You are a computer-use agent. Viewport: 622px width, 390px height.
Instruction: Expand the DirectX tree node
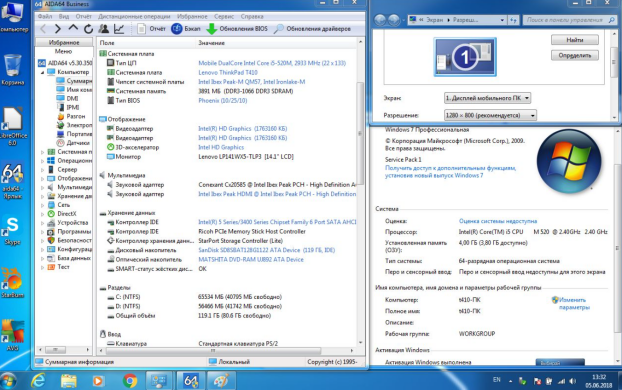point(43,214)
